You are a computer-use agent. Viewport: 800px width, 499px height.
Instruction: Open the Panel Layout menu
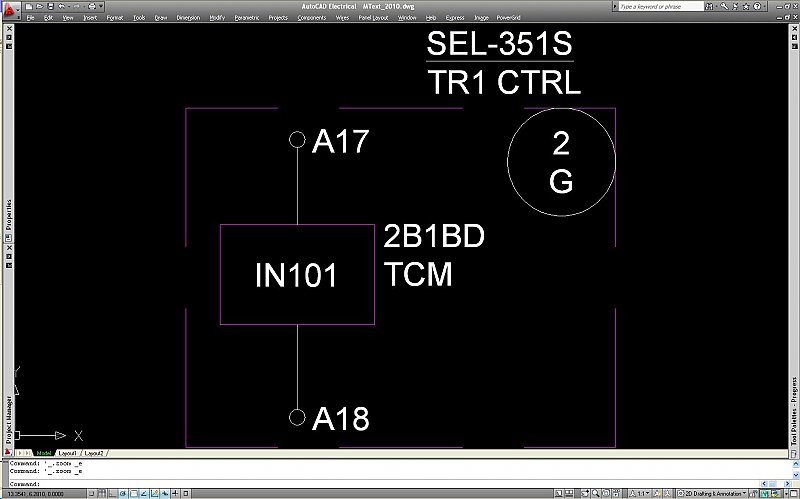(x=373, y=18)
